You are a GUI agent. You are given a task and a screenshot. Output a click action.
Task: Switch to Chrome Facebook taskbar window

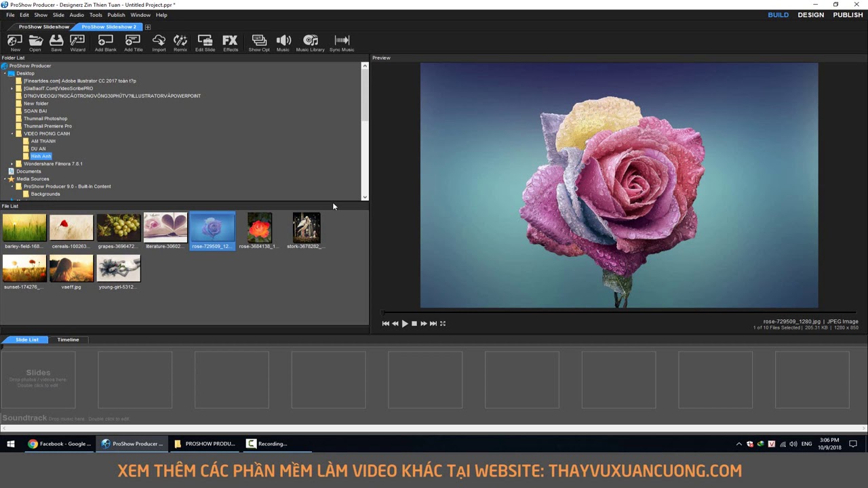tap(60, 444)
